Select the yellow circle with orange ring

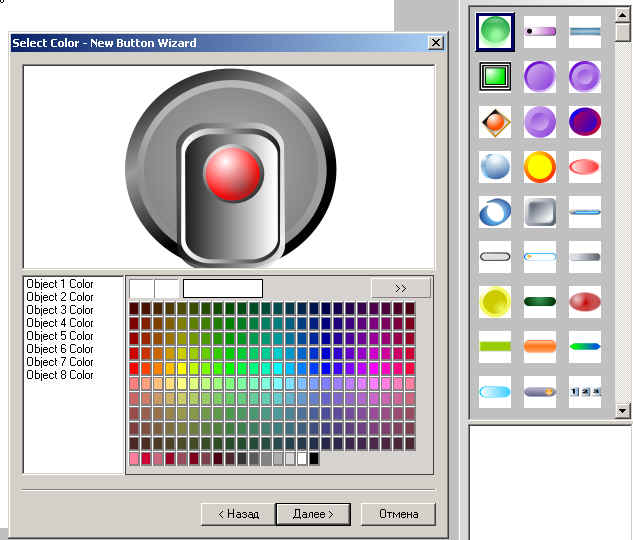tap(540, 166)
